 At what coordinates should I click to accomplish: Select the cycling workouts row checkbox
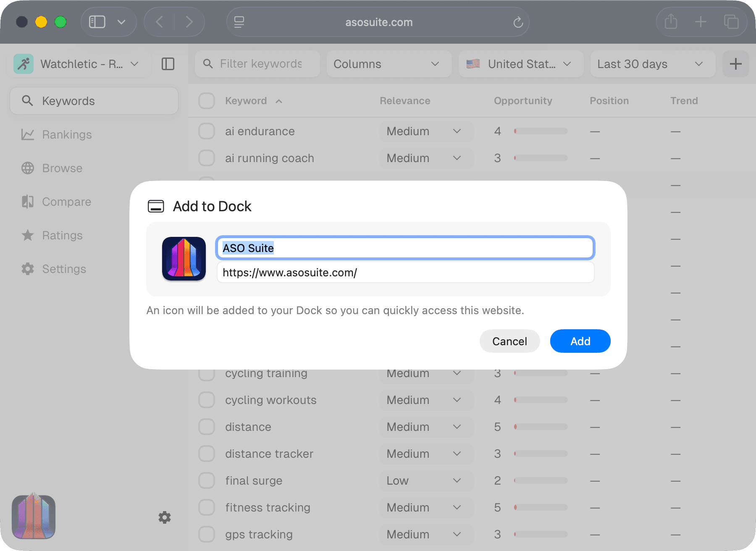[206, 400]
